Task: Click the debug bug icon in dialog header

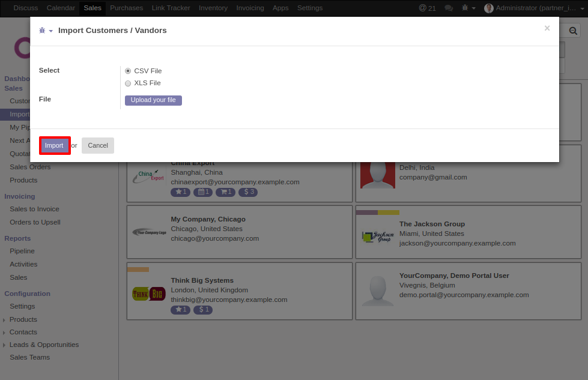Action: [43, 31]
